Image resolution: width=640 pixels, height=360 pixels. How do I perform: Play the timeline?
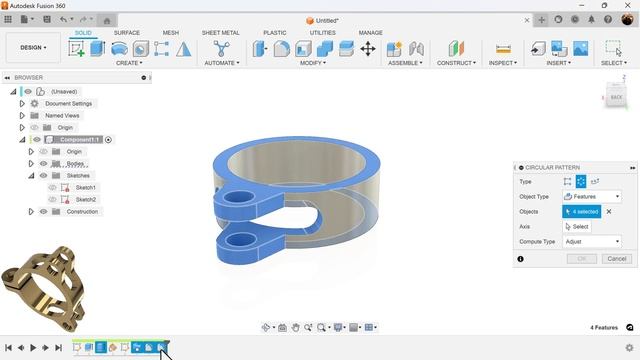pyautogui.click(x=33, y=348)
